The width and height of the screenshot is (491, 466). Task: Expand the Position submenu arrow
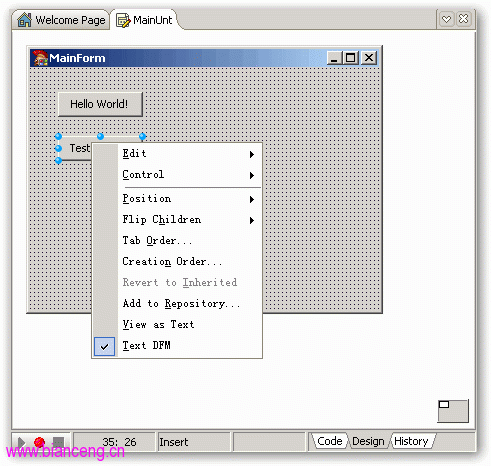[252, 199]
